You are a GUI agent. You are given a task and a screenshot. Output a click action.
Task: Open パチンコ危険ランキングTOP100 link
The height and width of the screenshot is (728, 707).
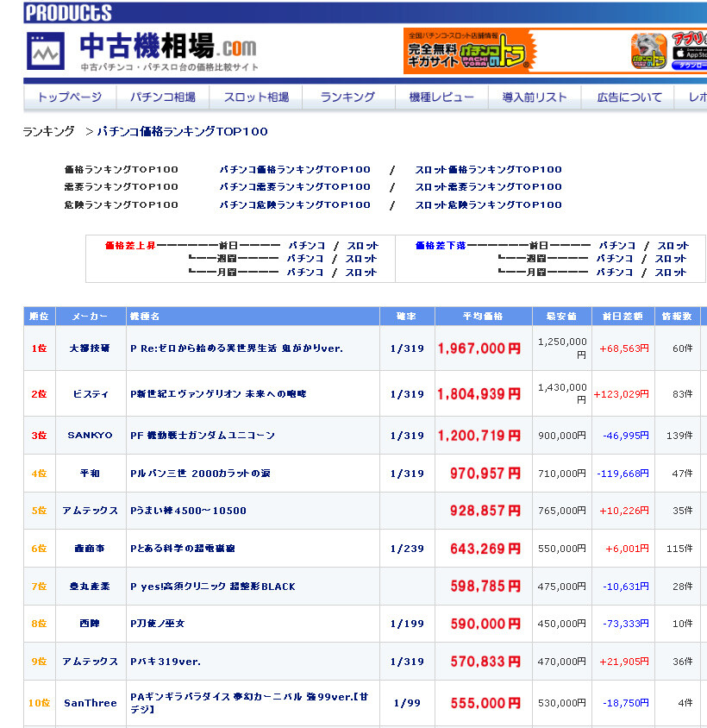295,204
